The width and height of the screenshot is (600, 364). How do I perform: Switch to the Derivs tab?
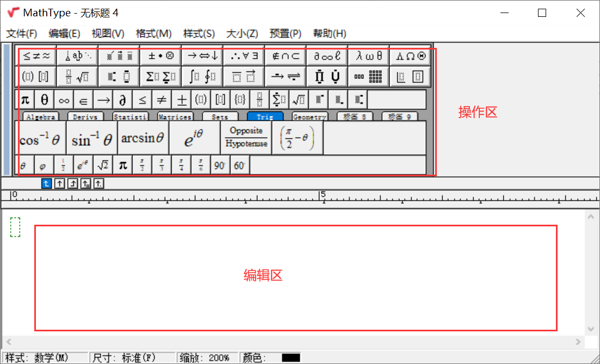pos(85,117)
